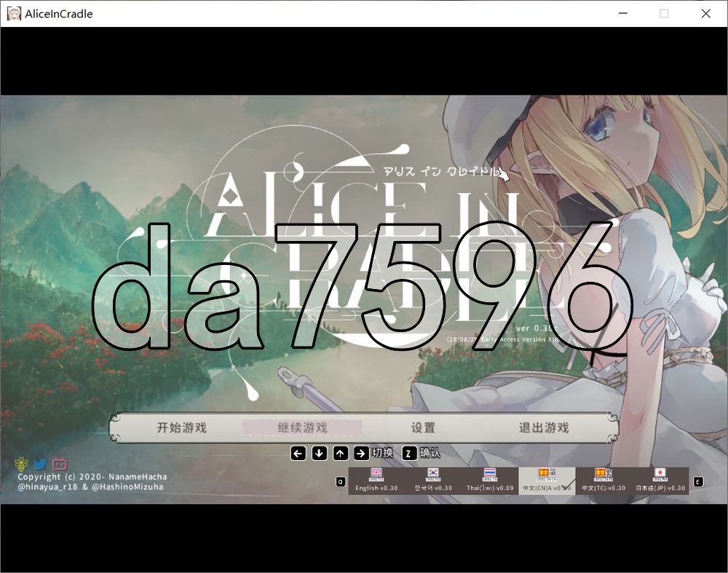728x573 pixels.
Task: Click the pink TV-shaped icon
Action: (x=60, y=463)
